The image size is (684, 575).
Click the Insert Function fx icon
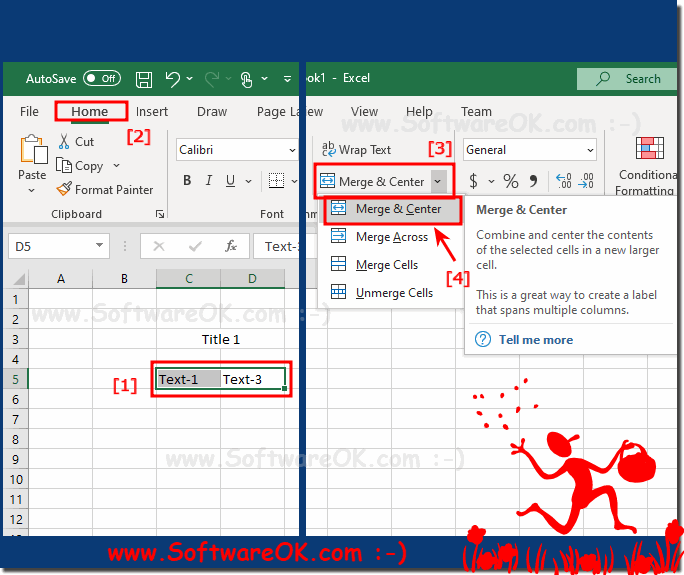[231, 246]
